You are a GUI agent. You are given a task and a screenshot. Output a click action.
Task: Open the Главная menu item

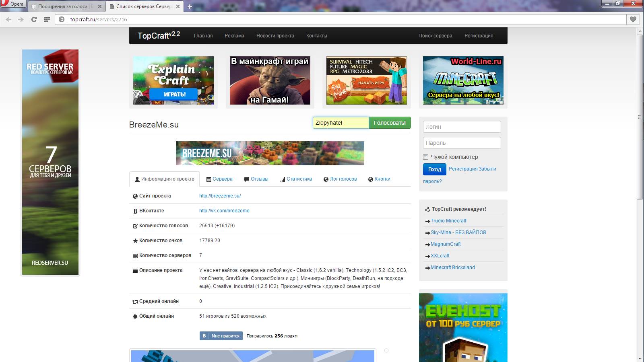tap(203, 36)
